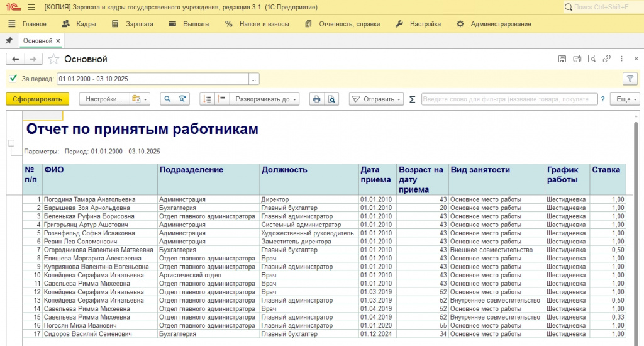This screenshot has height=346, width=644.
Task: Click the period date range input field
Action: (x=152, y=79)
